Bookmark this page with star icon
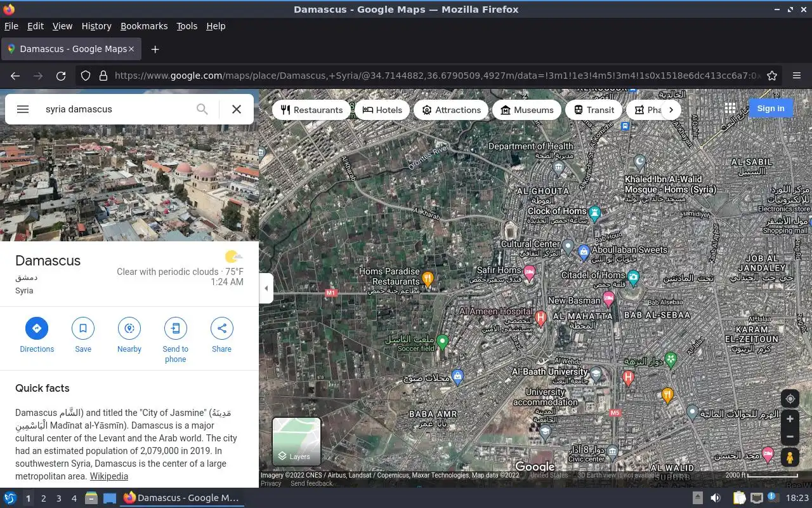The height and width of the screenshot is (508, 812). (x=772, y=76)
